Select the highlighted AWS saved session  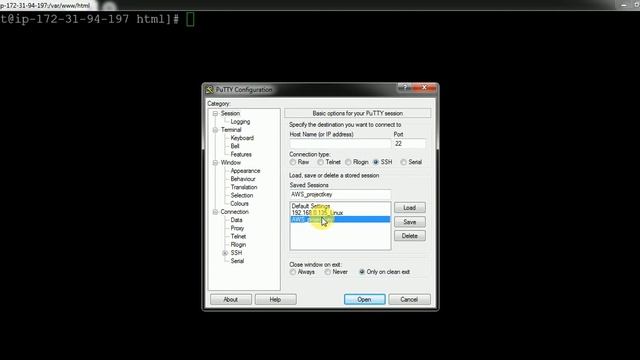point(340,220)
